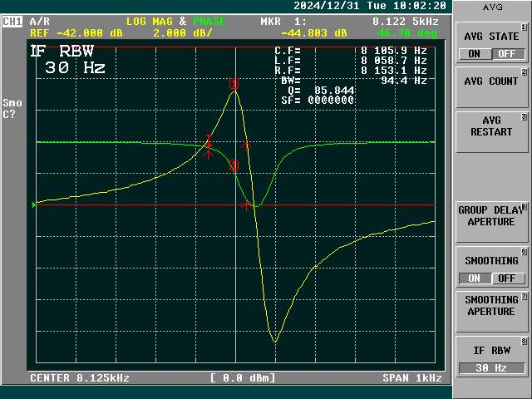Select marker 0 on the green phase trace

(x=234, y=165)
